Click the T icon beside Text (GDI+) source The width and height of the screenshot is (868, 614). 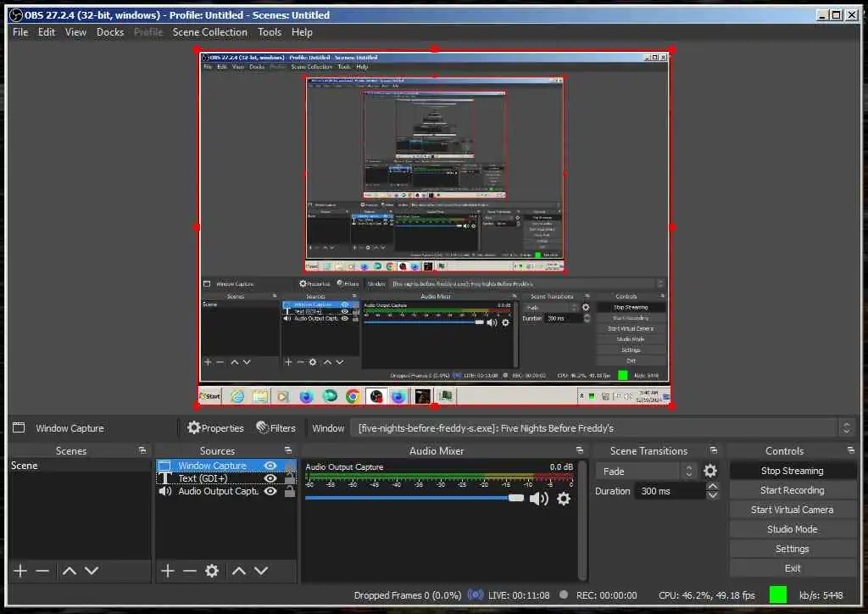click(165, 478)
